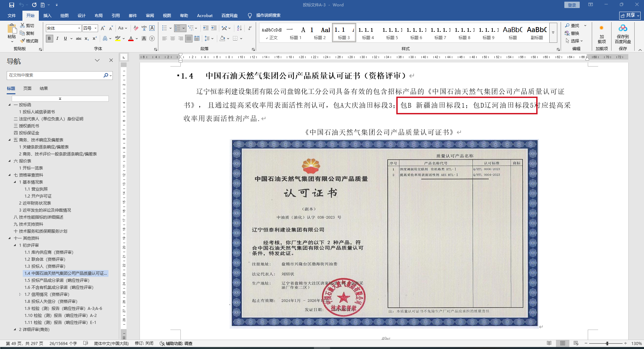Open the 文件 menu
The image size is (644, 349).
(12, 15)
